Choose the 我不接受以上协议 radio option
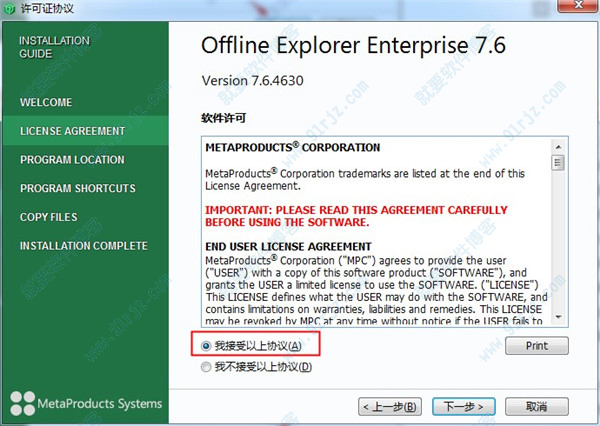Image resolution: width=600 pixels, height=426 pixels. pos(207,367)
